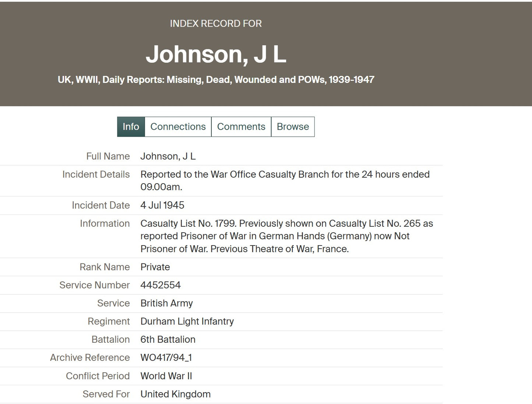The height and width of the screenshot is (404, 532).
Task: Click the Casualty List information paragraph
Action: coord(286,236)
